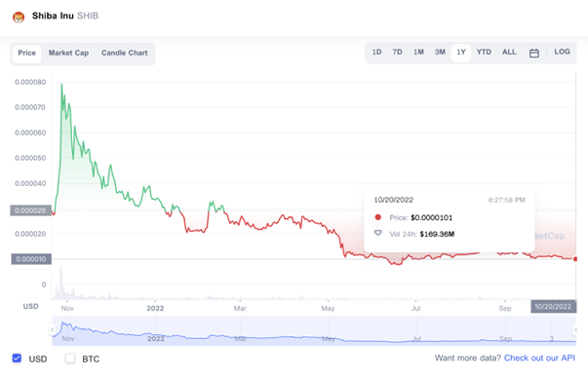Click the red price dot in tooltip
The height and width of the screenshot is (379, 588).
tap(378, 217)
